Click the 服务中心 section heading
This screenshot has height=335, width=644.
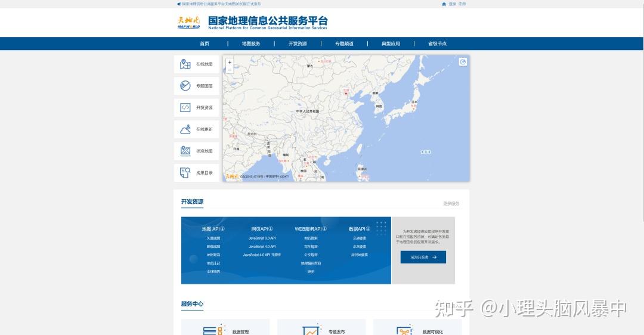[192, 304]
